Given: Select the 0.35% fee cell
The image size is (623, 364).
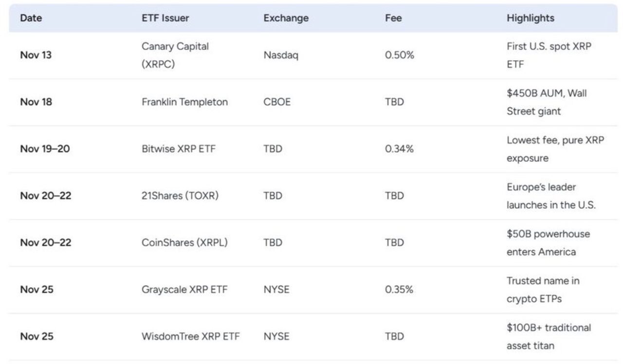Looking at the screenshot, I should pos(399,290).
